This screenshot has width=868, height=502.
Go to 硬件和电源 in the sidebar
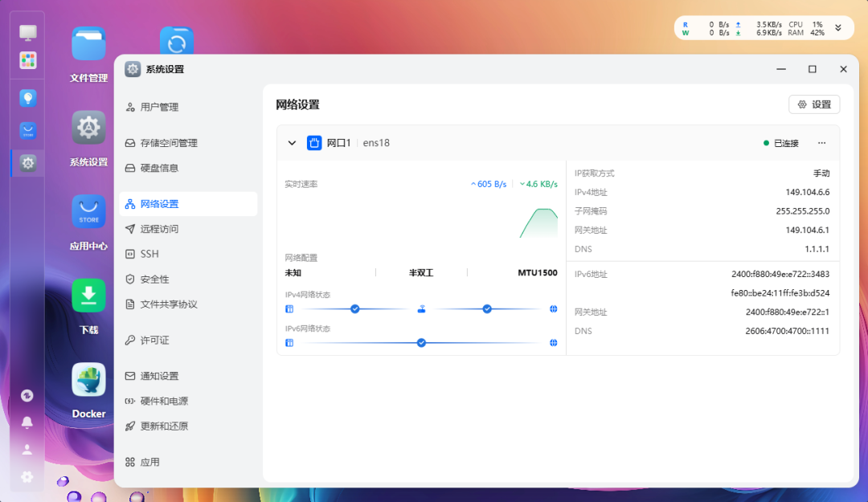(188, 401)
